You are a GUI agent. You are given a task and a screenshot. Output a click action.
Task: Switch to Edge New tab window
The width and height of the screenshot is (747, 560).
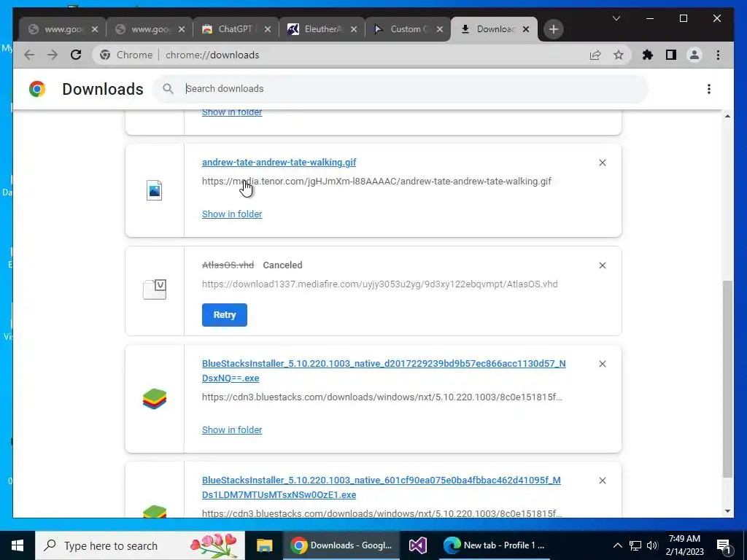tap(494, 545)
